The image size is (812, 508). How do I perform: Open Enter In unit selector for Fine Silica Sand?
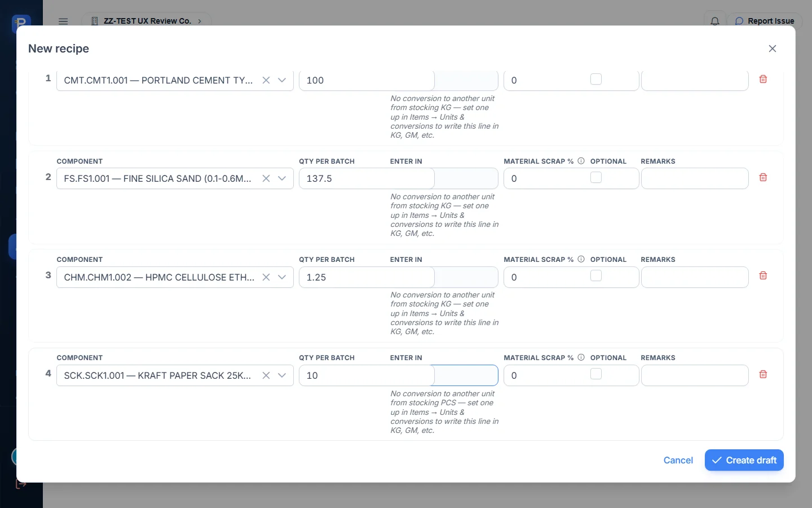466,178
